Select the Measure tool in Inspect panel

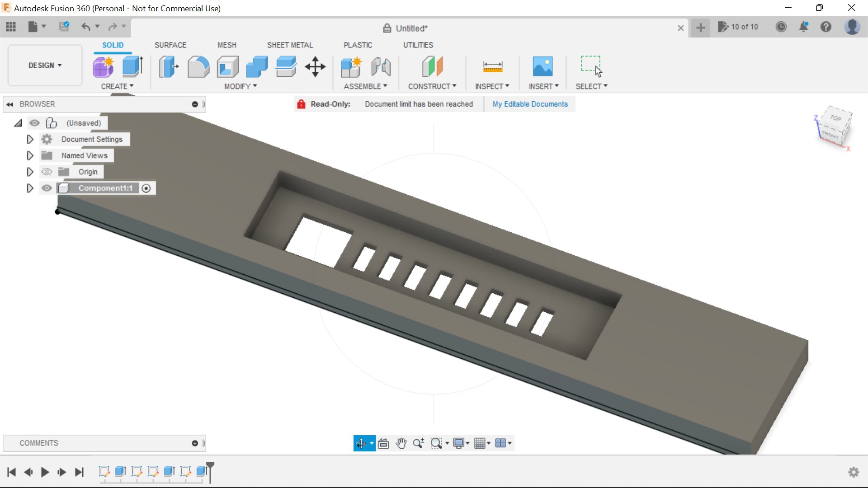click(493, 66)
